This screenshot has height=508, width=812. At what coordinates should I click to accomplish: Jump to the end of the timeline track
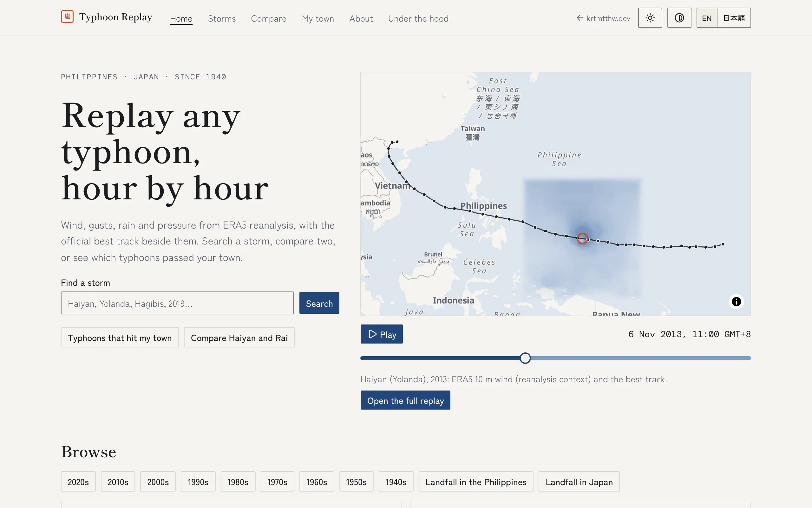point(749,358)
